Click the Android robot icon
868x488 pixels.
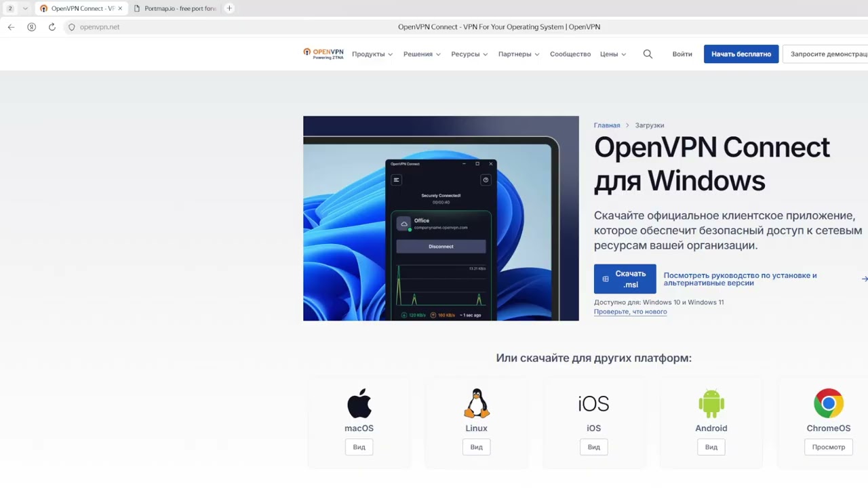(711, 403)
